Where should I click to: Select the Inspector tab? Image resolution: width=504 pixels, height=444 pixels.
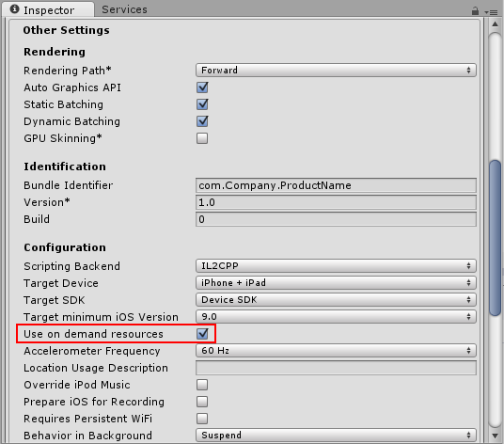point(48,9)
